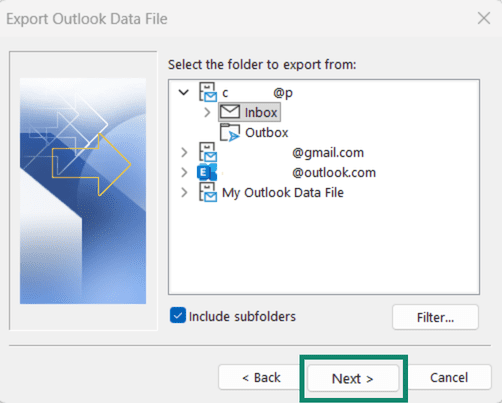Viewport: 502px width, 403px height.
Task: Select the Inbox folder label
Action: coord(261,113)
